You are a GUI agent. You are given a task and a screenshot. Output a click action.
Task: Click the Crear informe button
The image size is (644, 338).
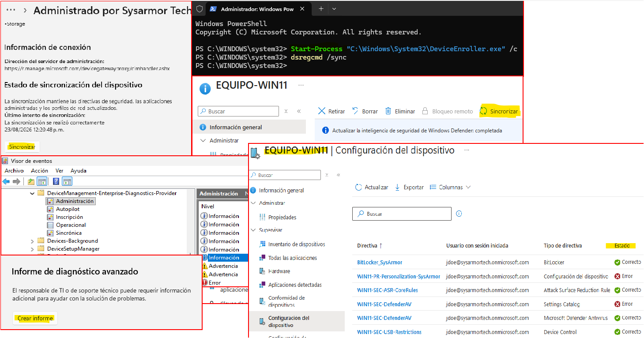35,318
